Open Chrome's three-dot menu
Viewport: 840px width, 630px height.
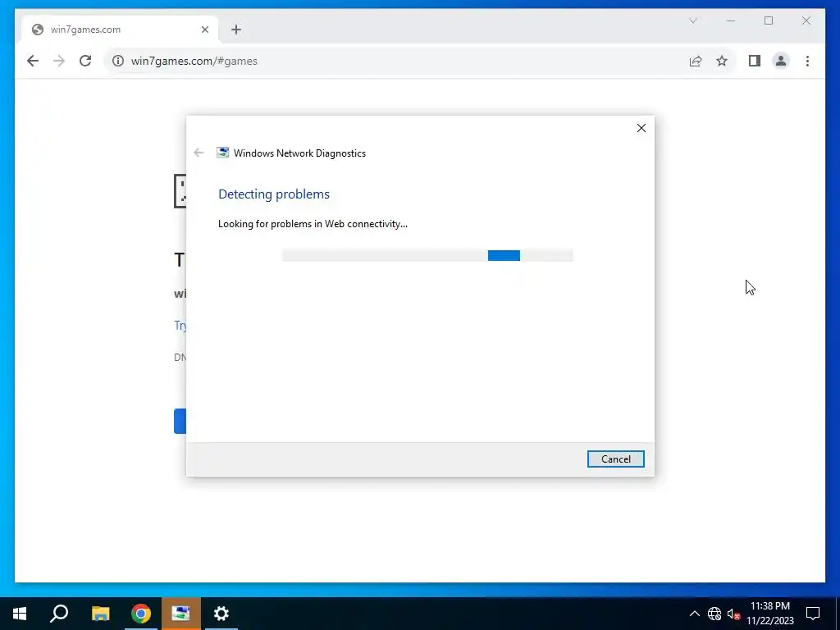[807, 61]
